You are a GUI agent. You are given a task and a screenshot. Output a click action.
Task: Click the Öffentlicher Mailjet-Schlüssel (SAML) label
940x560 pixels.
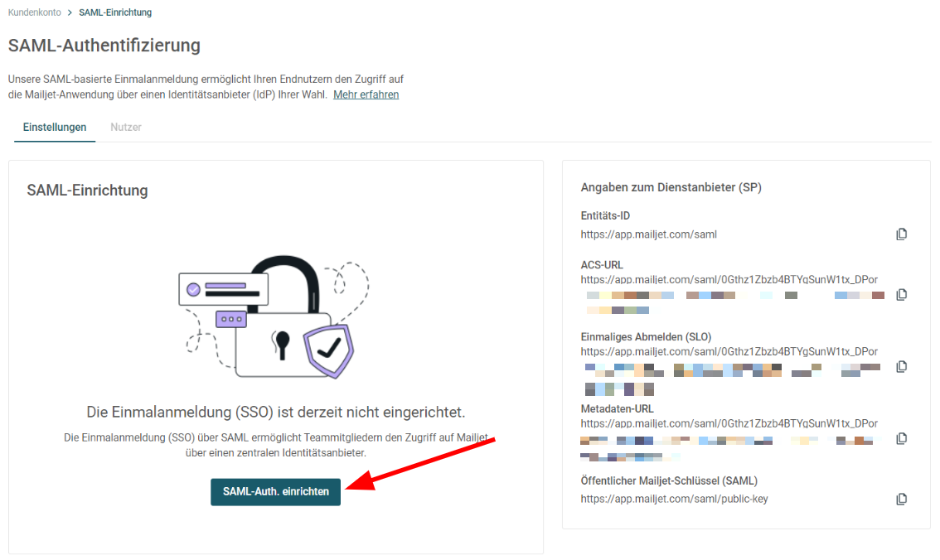[x=669, y=480]
